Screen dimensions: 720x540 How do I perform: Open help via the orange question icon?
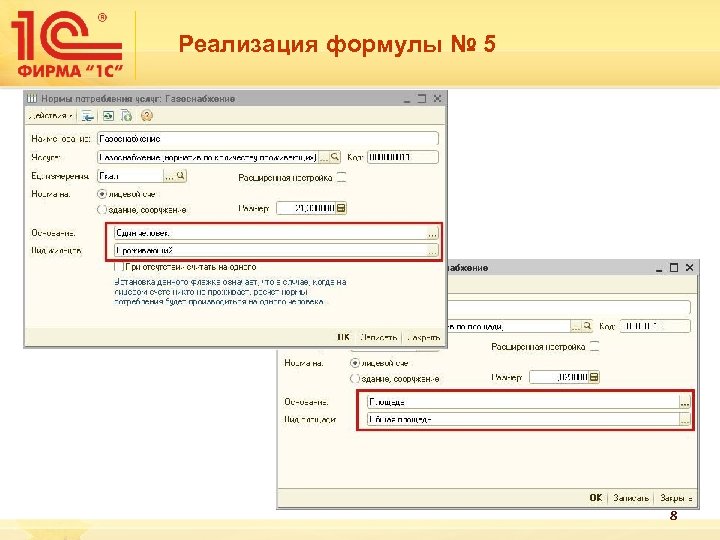click(146, 116)
